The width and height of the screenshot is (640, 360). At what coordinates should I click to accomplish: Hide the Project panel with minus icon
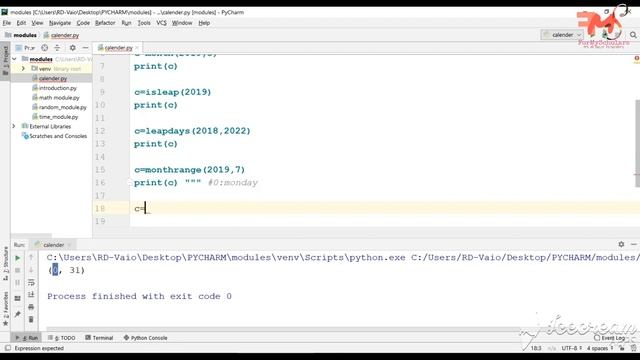coord(85,48)
